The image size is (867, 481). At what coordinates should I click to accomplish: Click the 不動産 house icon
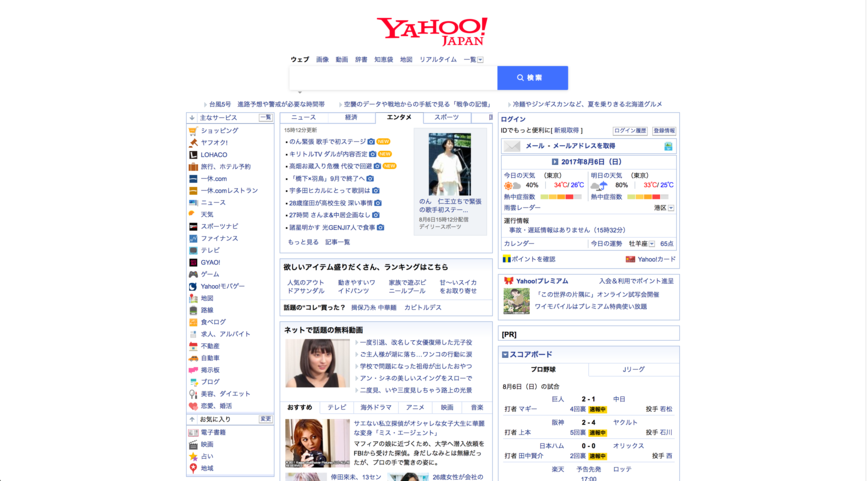(x=193, y=346)
